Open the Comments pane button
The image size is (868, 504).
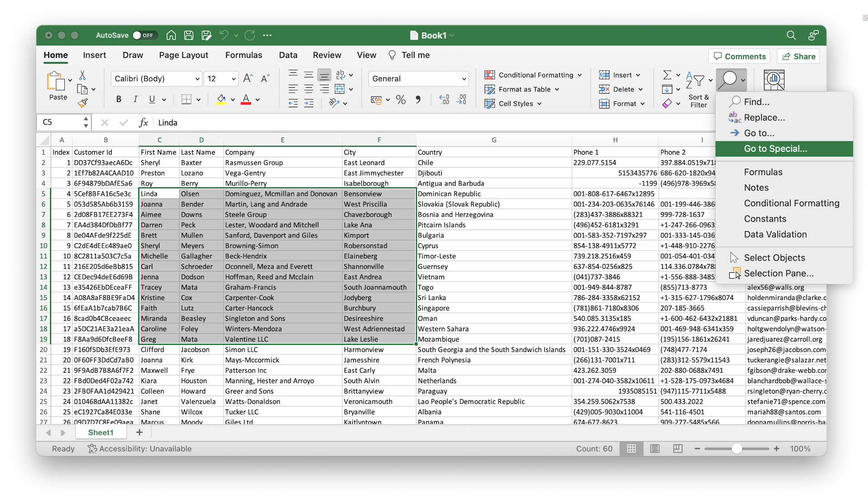(739, 57)
